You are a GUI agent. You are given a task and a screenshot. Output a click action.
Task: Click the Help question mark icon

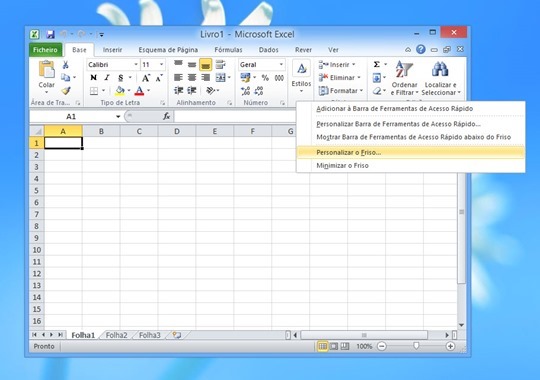pos(420,49)
